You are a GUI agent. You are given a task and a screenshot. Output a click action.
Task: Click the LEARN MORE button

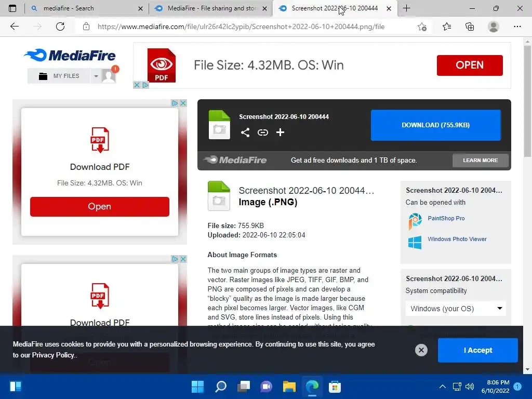[x=481, y=160]
